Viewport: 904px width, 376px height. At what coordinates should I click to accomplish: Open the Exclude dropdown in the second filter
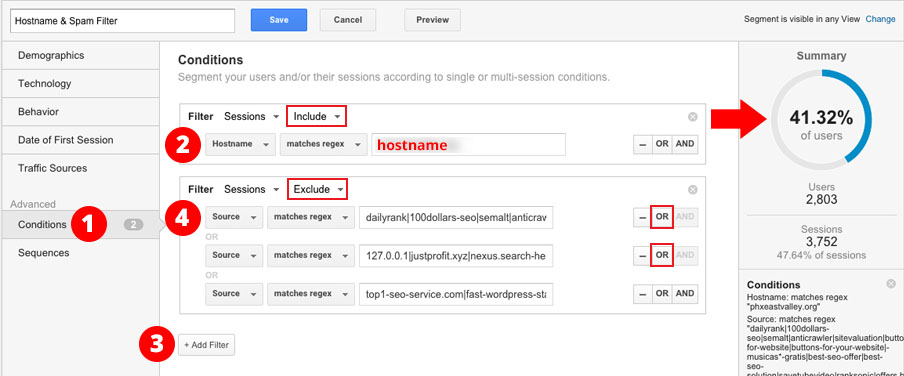tap(317, 189)
